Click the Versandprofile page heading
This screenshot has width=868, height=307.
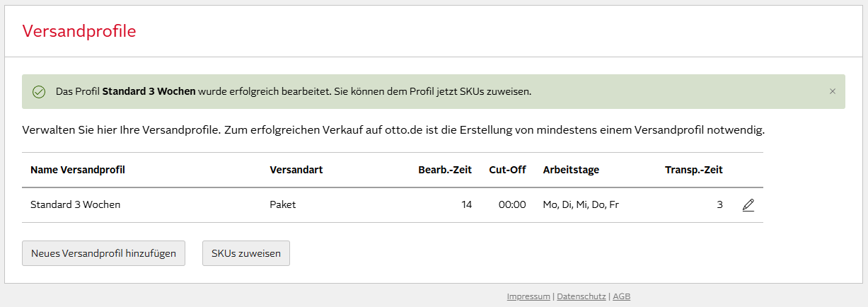pos(79,31)
